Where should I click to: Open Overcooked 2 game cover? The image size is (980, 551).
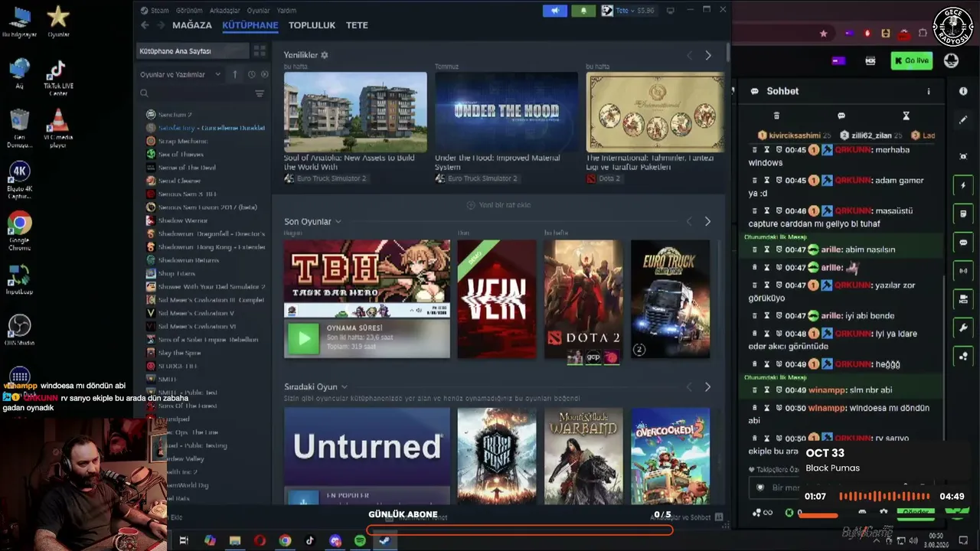coord(670,456)
